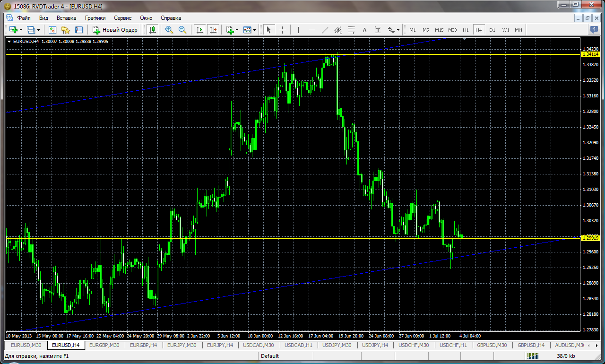
Task: Select the cursor arrow tool
Action: (x=269, y=30)
